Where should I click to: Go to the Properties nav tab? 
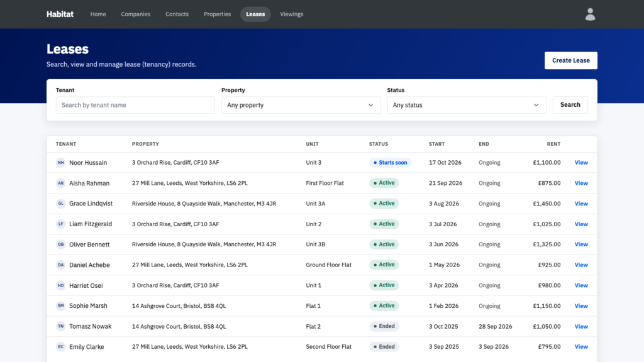[x=217, y=14]
